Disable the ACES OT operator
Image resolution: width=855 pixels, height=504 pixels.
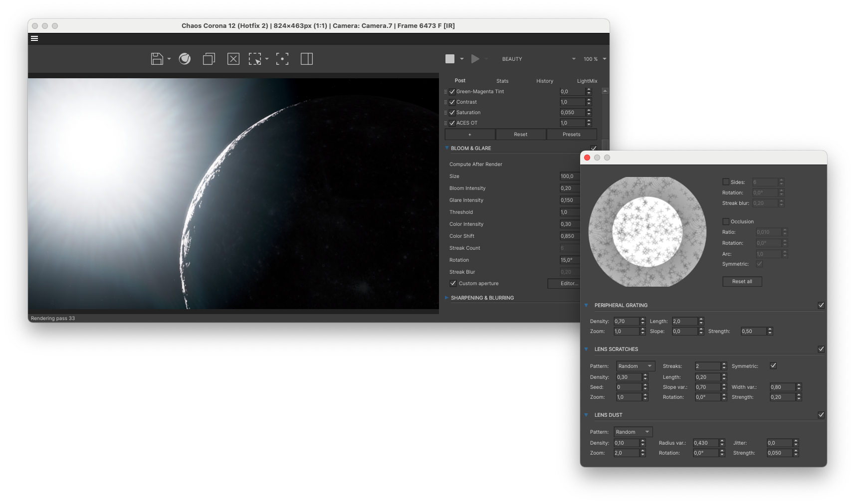pyautogui.click(x=452, y=123)
